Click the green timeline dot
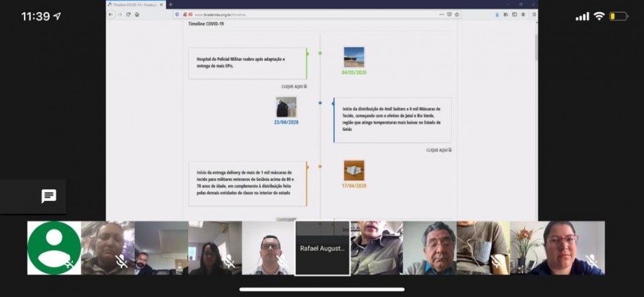Image resolution: width=644 pixels, height=297 pixels. pos(320,53)
